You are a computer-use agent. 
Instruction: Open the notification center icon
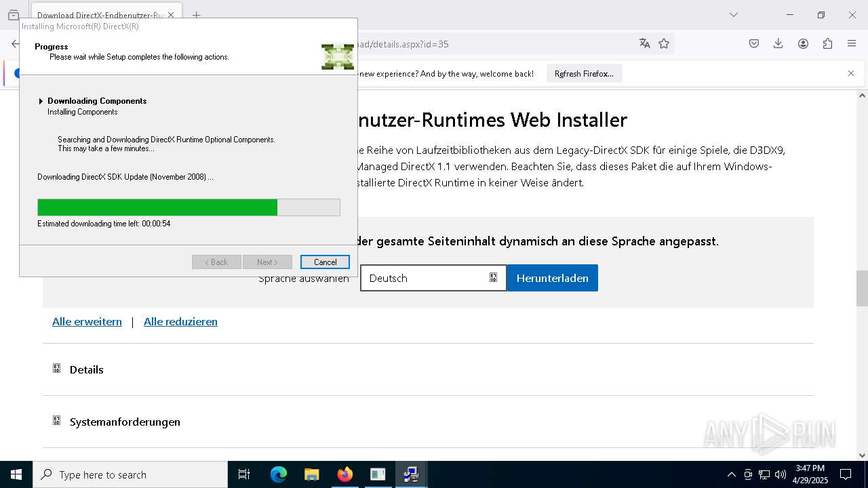coord(846,474)
